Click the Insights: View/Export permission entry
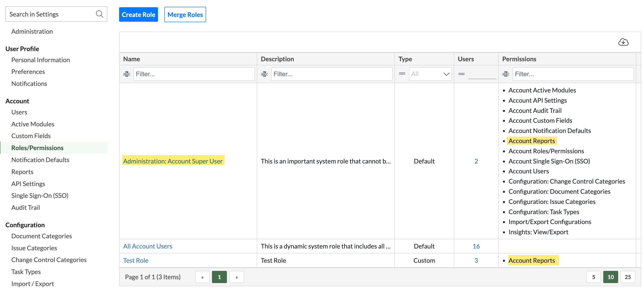 click(x=538, y=232)
